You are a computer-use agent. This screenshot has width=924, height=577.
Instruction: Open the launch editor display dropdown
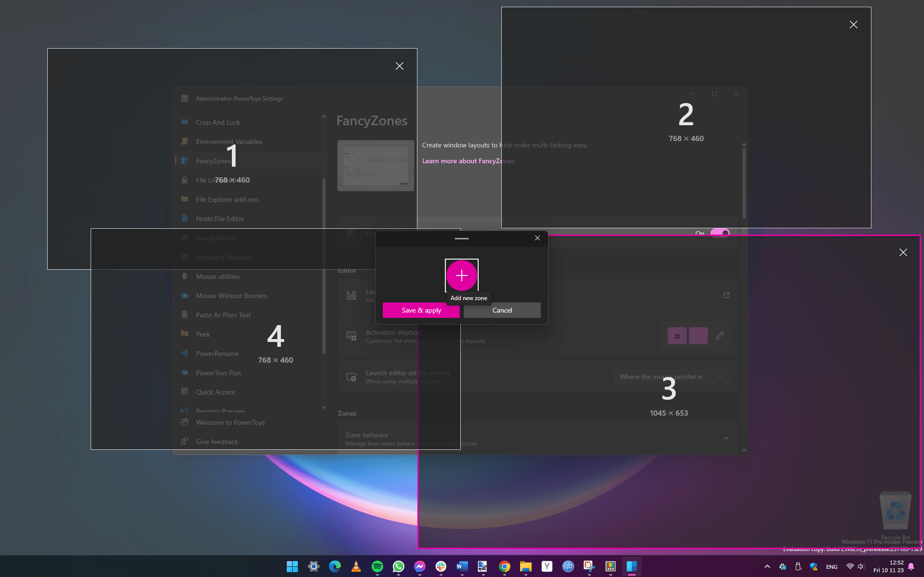point(670,377)
